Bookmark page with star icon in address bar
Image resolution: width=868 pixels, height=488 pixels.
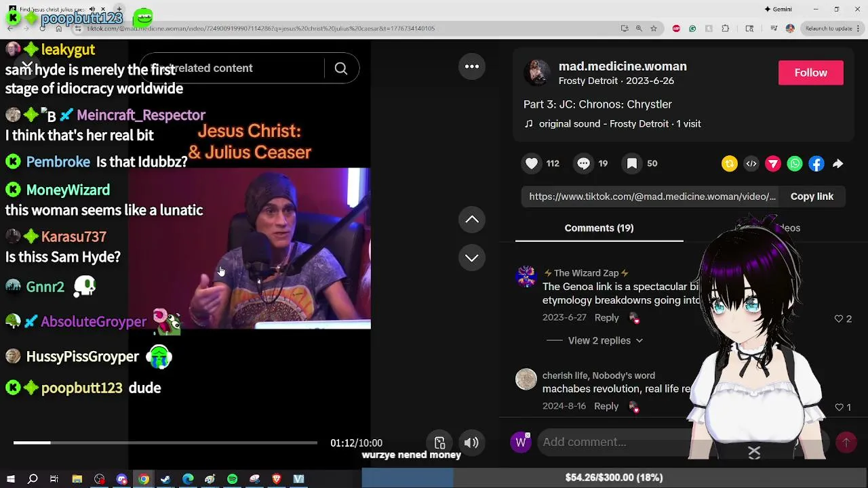click(653, 28)
